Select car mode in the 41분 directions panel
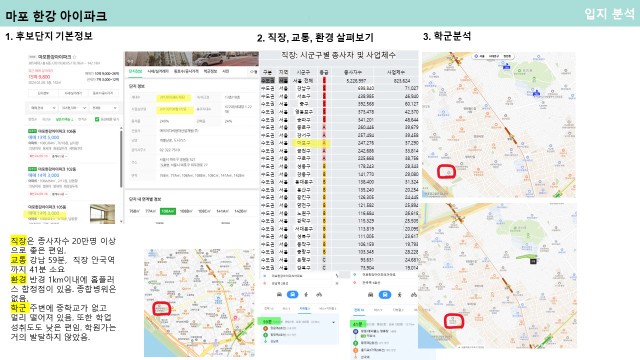The height and width of the screenshot is (360, 640). (371, 294)
